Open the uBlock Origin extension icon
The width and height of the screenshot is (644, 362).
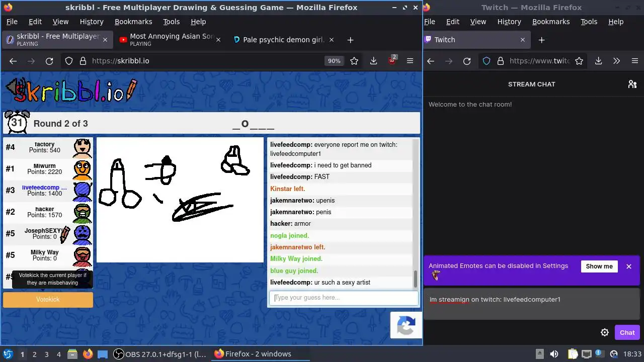pos(392,60)
